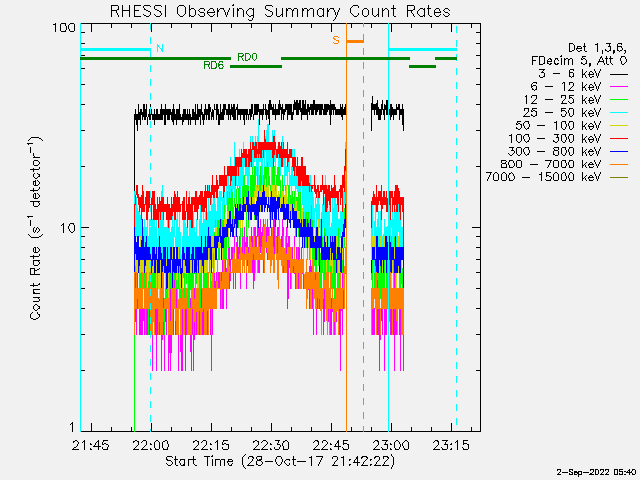Select the '12 - 25 keV' legend label

coord(562,100)
